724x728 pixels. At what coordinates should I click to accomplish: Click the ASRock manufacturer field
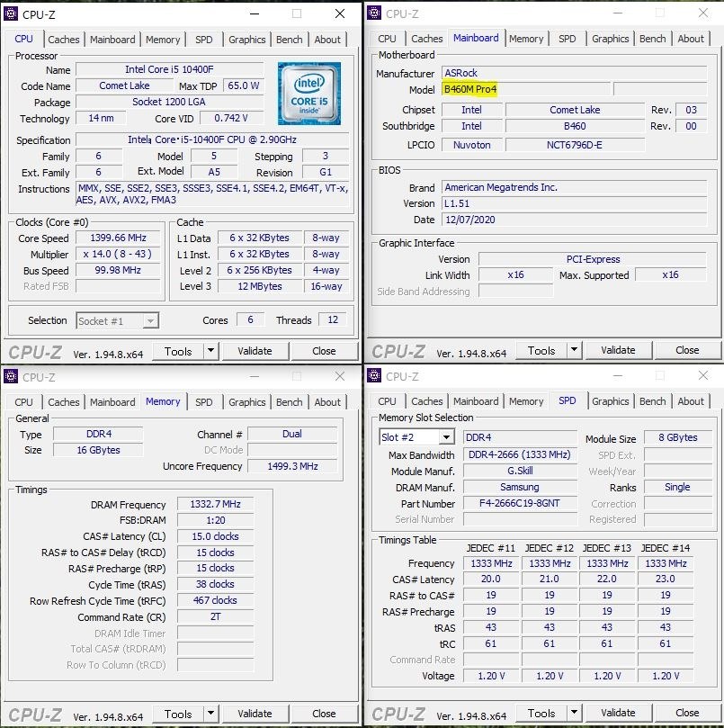tap(574, 73)
